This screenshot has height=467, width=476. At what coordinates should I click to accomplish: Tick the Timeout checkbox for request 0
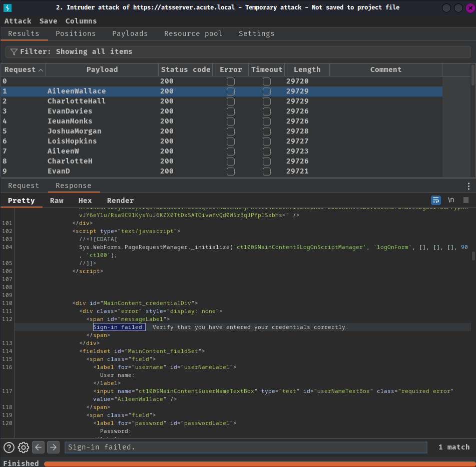pyautogui.click(x=267, y=81)
